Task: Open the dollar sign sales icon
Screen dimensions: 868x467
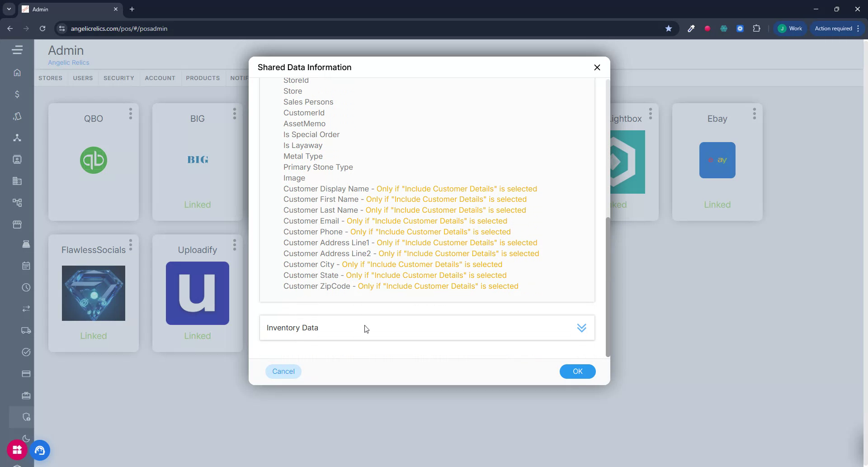Action: coord(17,94)
